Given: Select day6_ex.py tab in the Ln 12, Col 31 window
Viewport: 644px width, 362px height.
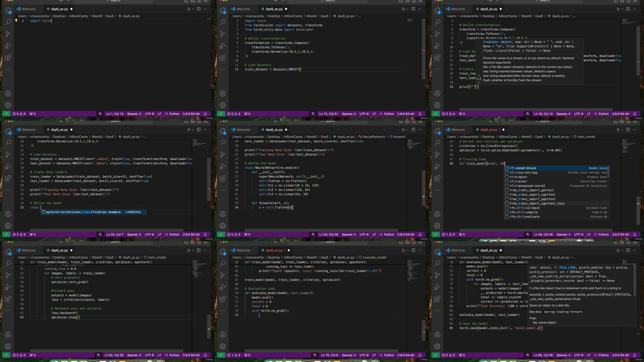Looking at the screenshot, I should pyautogui.click(x=274, y=9).
